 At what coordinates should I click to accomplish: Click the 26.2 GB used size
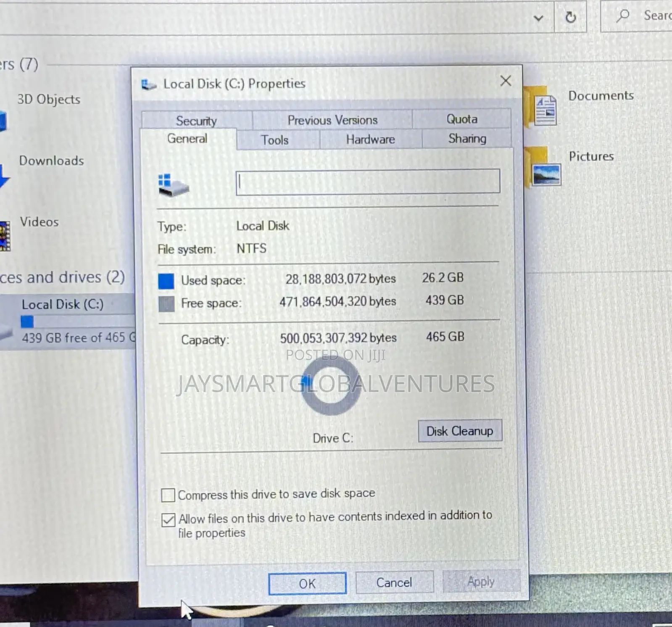(443, 277)
